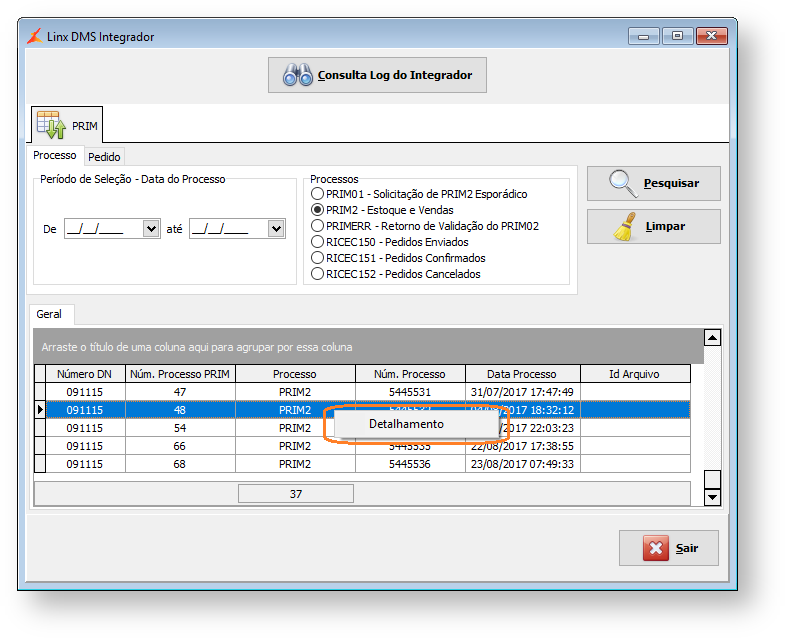Click the magnifying glass icon on Pesquisar
The height and width of the screenshot is (639, 786).
(x=623, y=183)
